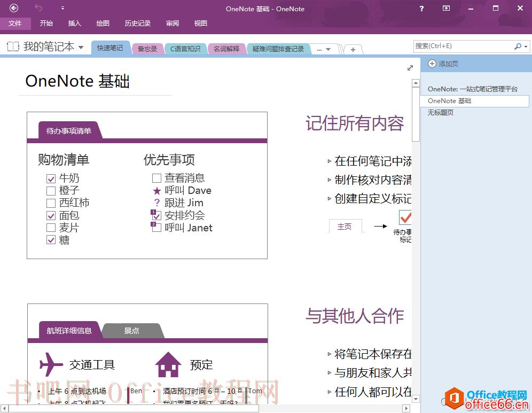
Task: Open the 绘图 ribbon tab
Action: click(x=103, y=24)
